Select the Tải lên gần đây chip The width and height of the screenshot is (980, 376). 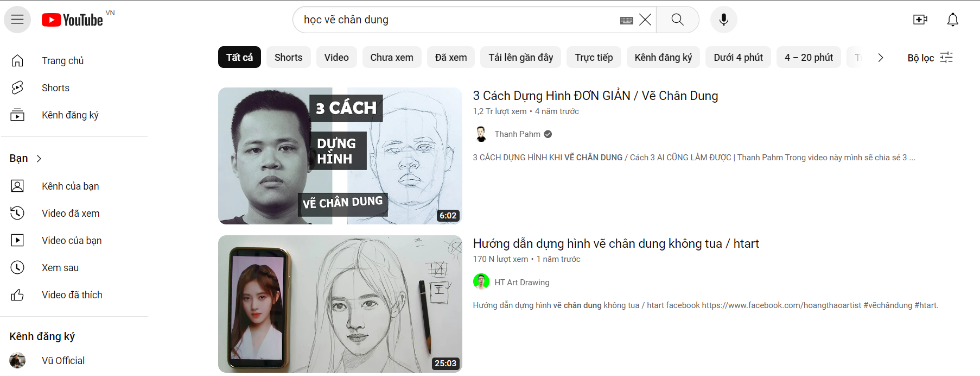pyautogui.click(x=521, y=57)
